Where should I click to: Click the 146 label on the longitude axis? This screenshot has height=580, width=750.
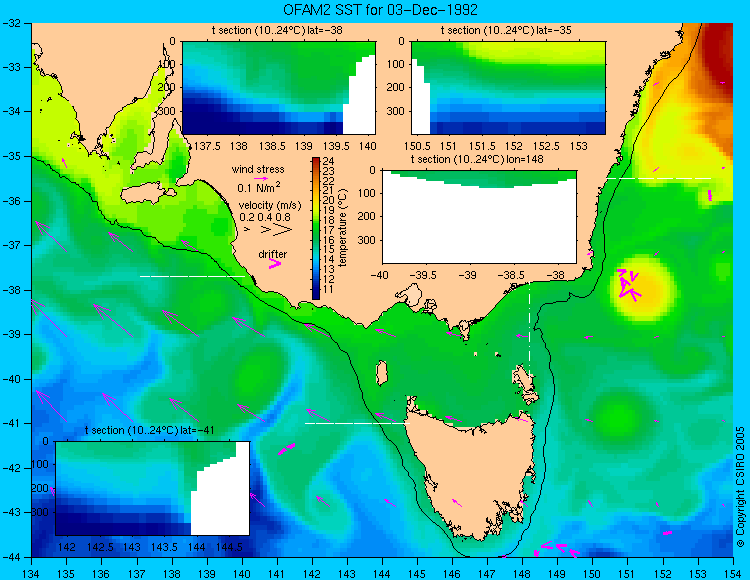(452, 573)
